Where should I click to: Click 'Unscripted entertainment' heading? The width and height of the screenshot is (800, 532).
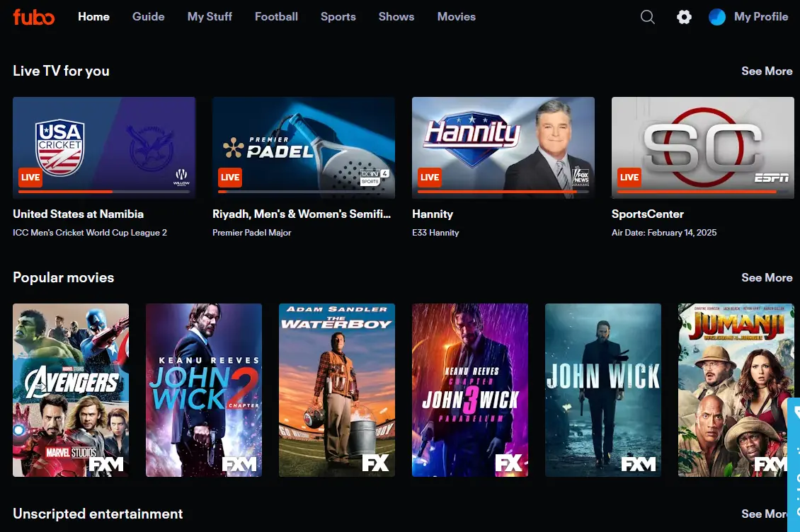[x=98, y=514]
